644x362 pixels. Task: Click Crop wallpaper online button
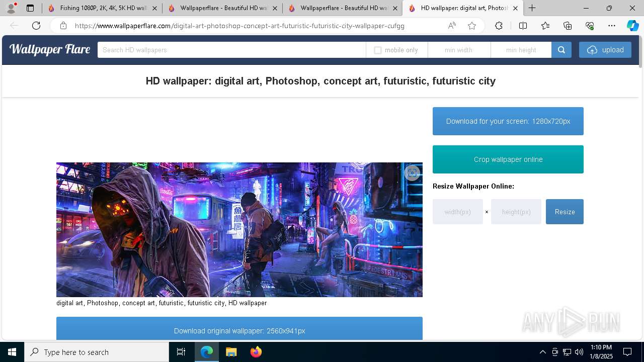508,159
